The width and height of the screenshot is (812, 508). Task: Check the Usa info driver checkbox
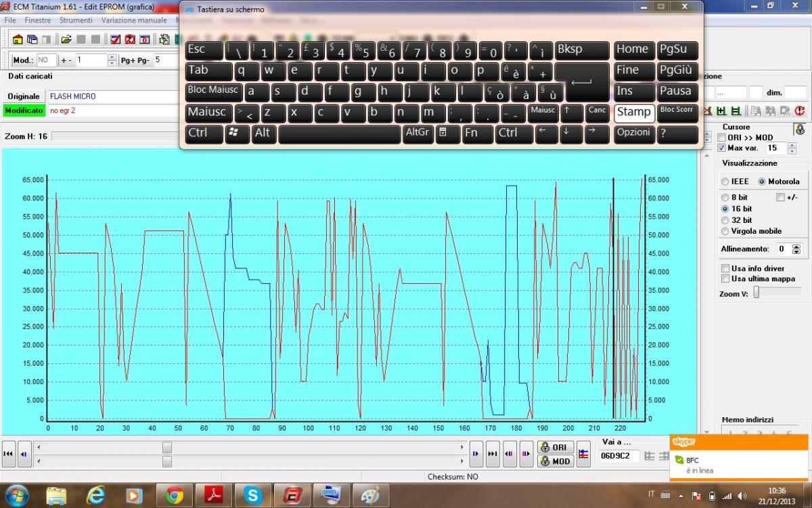coord(725,268)
